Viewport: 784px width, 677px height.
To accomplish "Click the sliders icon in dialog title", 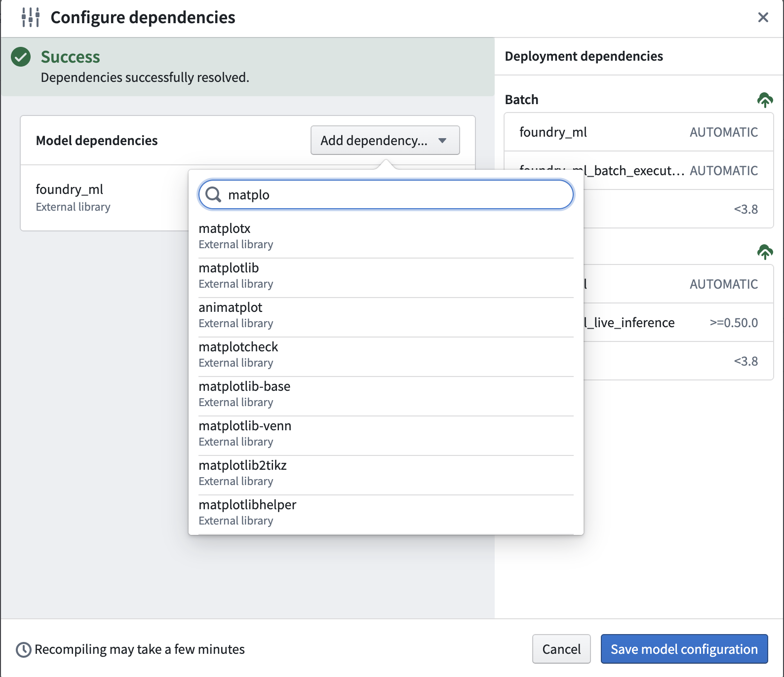I will tap(31, 17).
